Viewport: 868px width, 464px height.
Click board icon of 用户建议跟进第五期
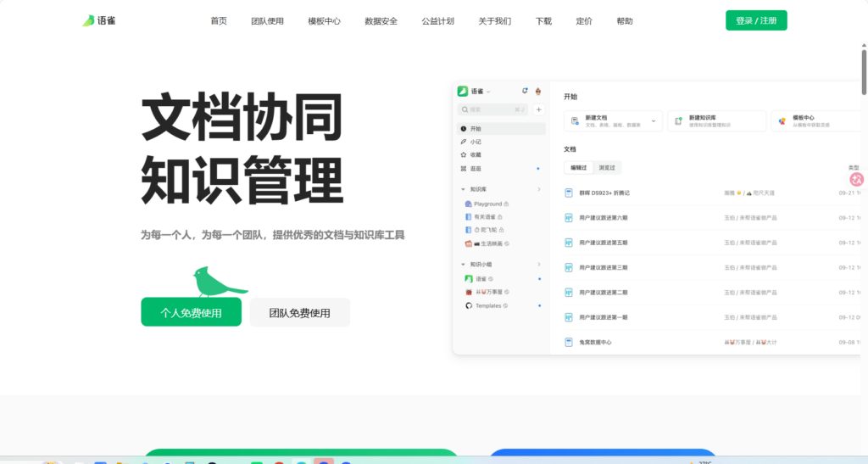coord(569,243)
